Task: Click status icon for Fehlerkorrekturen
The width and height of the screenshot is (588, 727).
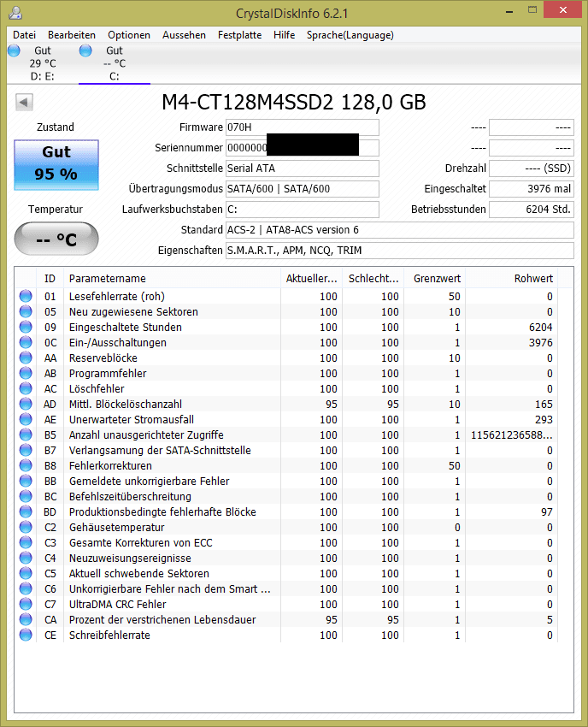Action: point(26,465)
